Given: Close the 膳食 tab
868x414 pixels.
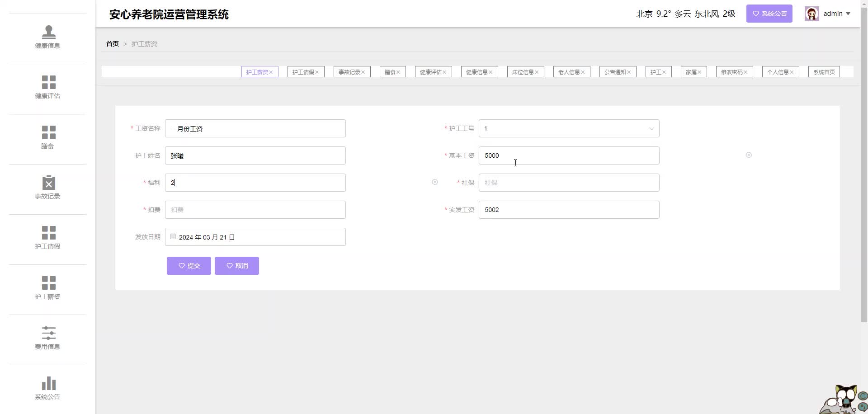Looking at the screenshot, I should pyautogui.click(x=398, y=72).
